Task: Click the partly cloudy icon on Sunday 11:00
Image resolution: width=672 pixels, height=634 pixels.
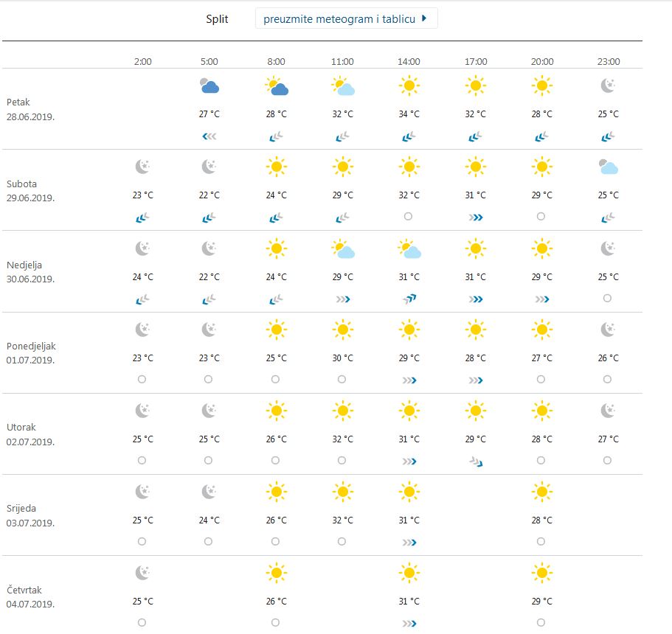Action: pos(342,248)
